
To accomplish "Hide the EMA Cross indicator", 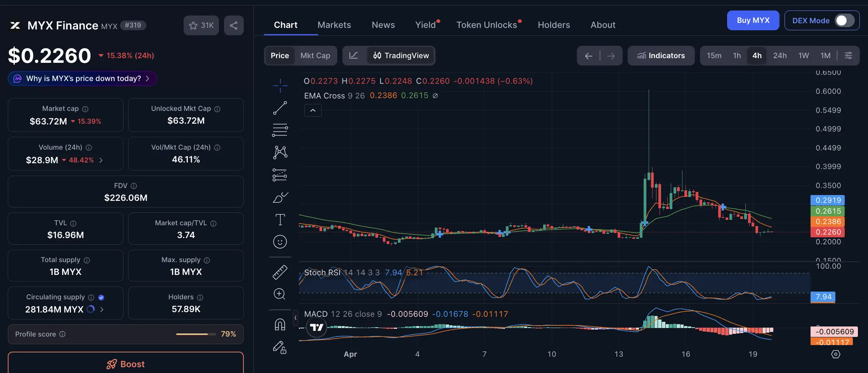I will pyautogui.click(x=435, y=96).
